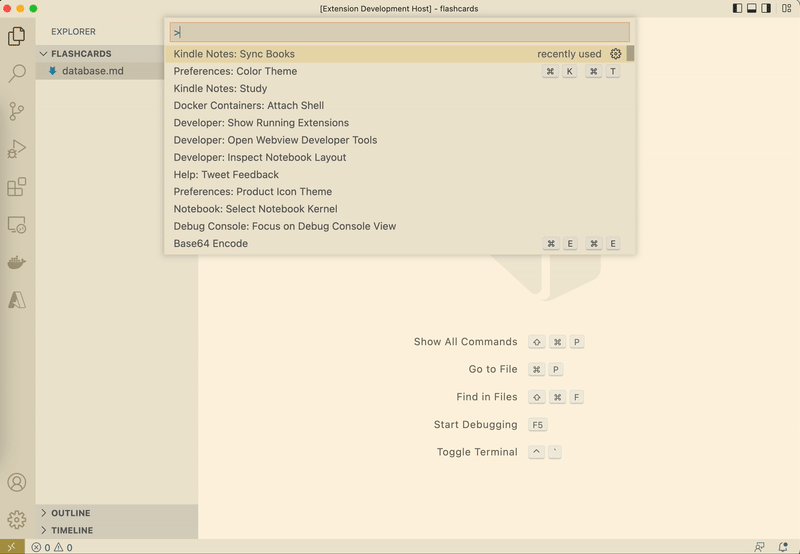Click the Start Debugging label
Image resolution: width=800 pixels, height=554 pixels.
tap(476, 424)
